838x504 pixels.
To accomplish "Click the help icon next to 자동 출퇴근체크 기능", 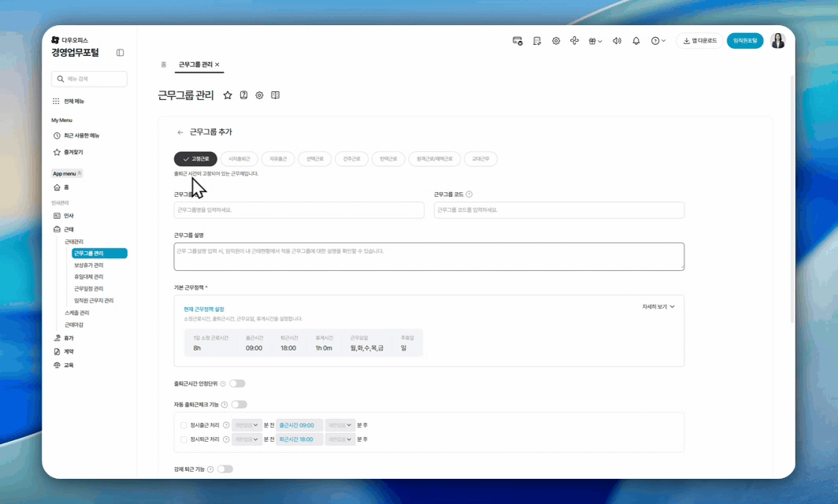I will coord(224,405).
